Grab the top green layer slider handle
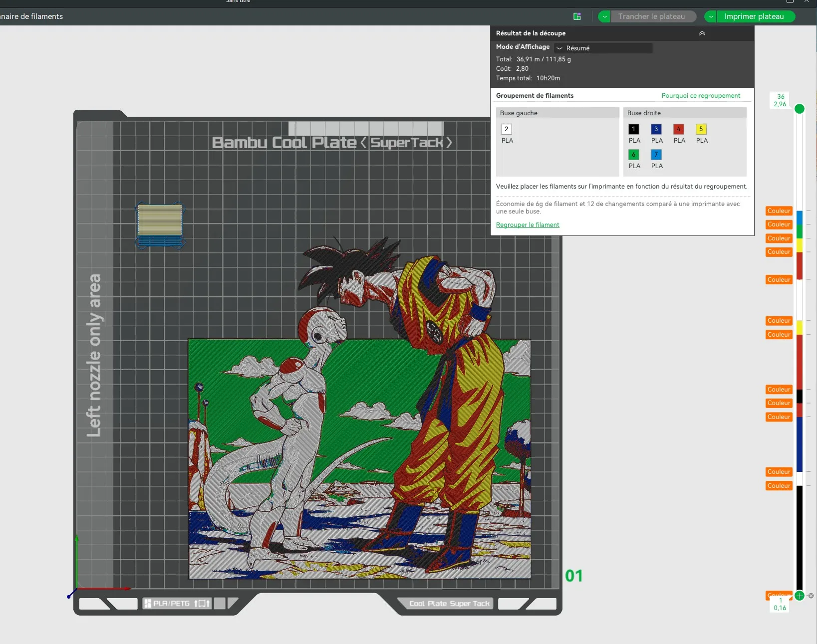 pos(800,109)
